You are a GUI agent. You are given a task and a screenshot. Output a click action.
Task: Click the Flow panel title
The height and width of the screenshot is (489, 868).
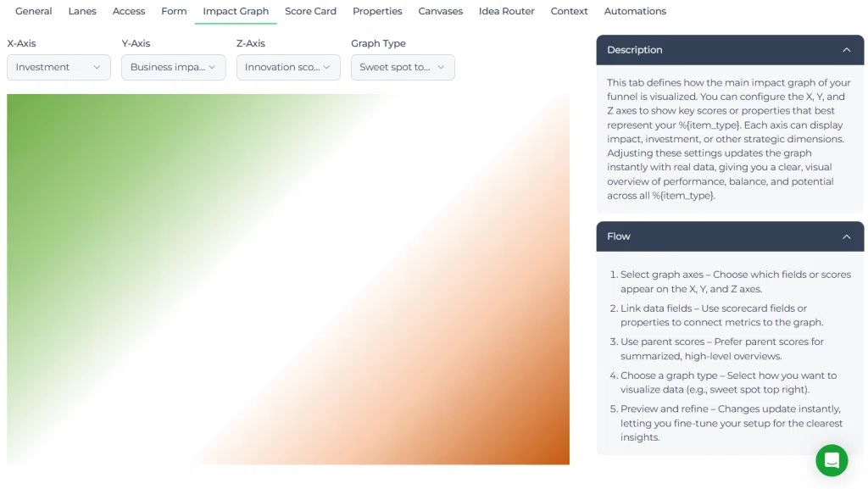618,236
